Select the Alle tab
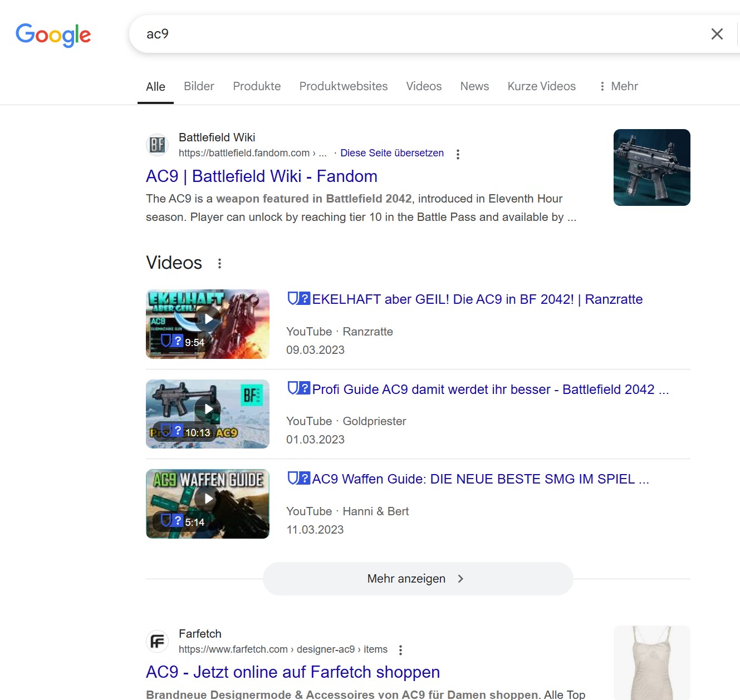 (x=155, y=87)
